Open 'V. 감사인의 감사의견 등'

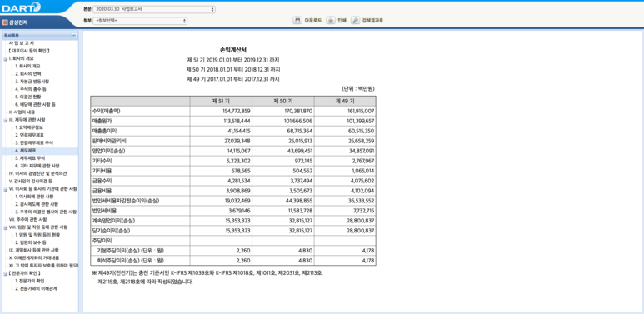tap(30, 181)
